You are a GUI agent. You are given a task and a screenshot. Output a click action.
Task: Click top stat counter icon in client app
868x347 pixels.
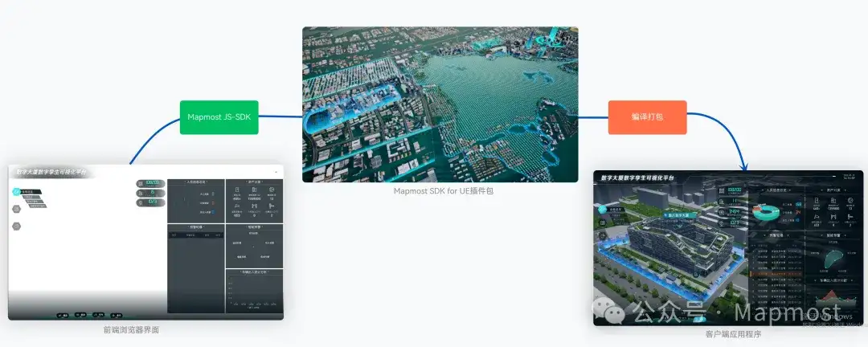(722, 191)
